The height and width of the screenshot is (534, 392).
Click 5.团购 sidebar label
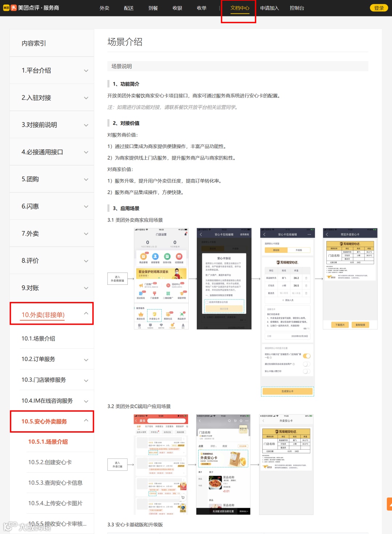30,179
